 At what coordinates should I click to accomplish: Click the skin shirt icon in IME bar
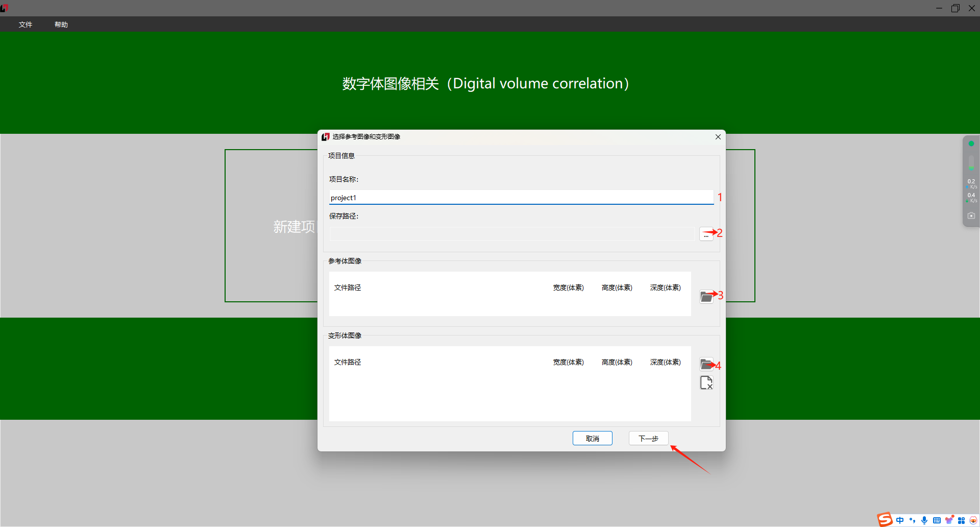(x=949, y=520)
